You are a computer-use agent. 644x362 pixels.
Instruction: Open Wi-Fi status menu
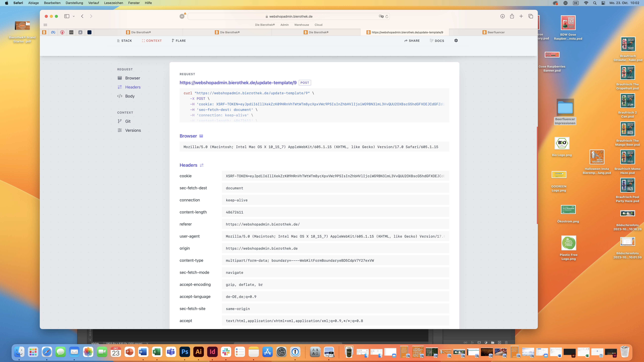(586, 3)
